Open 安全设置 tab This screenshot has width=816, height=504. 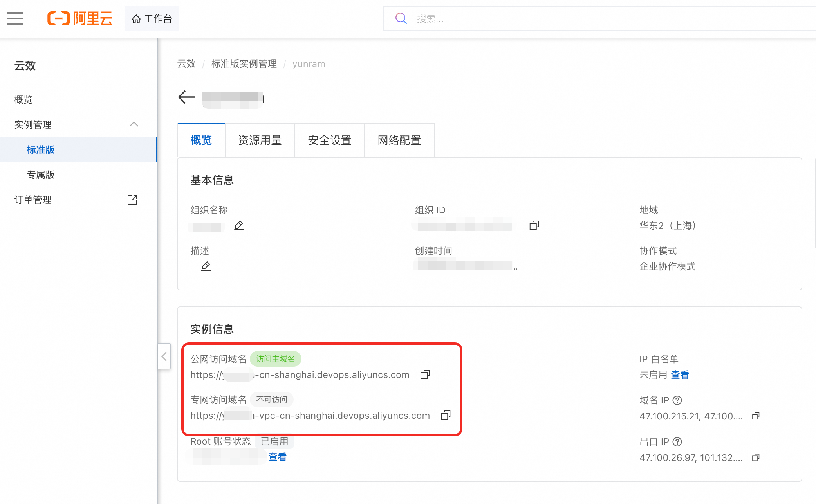coord(330,140)
